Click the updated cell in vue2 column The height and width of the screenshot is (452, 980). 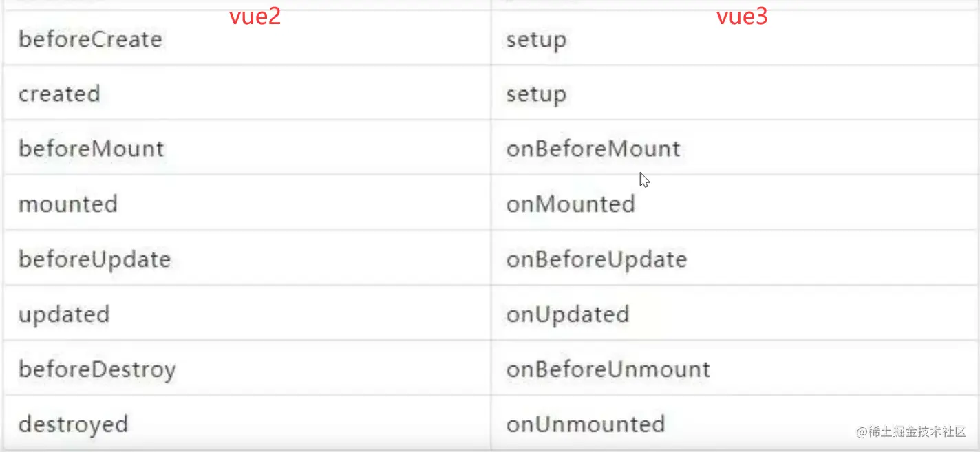[x=64, y=314]
